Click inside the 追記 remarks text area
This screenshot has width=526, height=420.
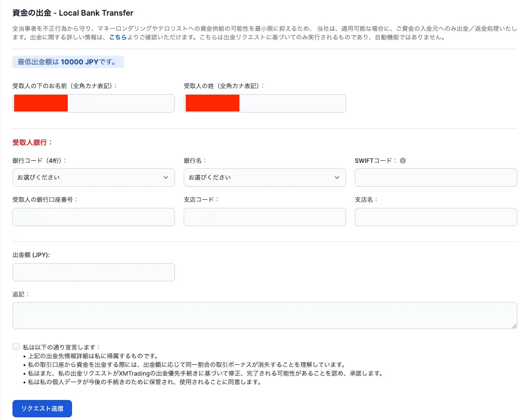point(264,315)
